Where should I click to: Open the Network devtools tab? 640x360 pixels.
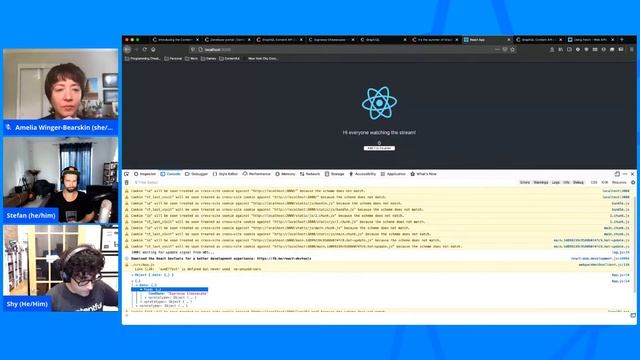310,174
